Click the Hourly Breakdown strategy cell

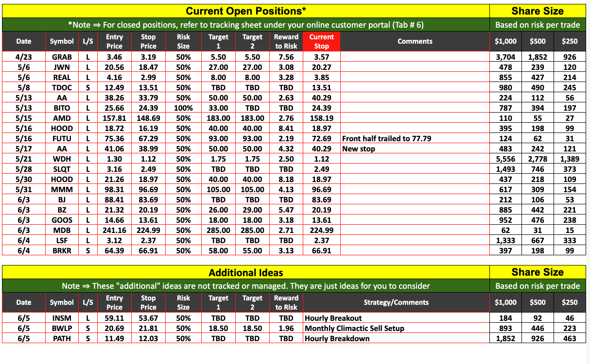click(337, 338)
